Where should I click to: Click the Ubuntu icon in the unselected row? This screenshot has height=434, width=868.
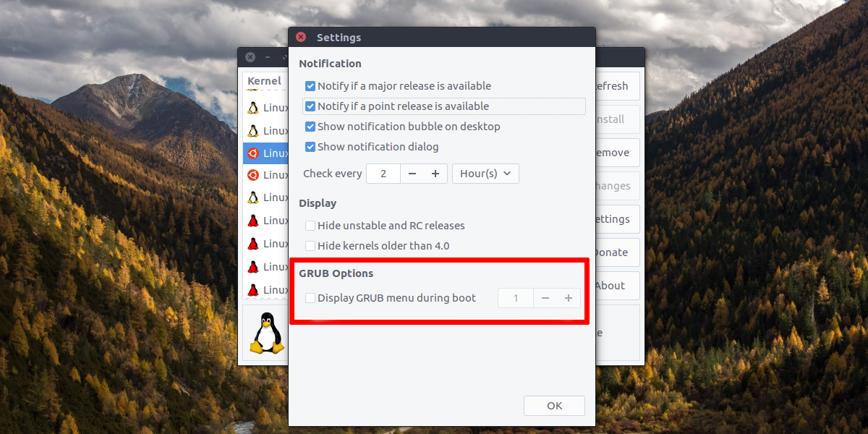pyautogui.click(x=253, y=174)
